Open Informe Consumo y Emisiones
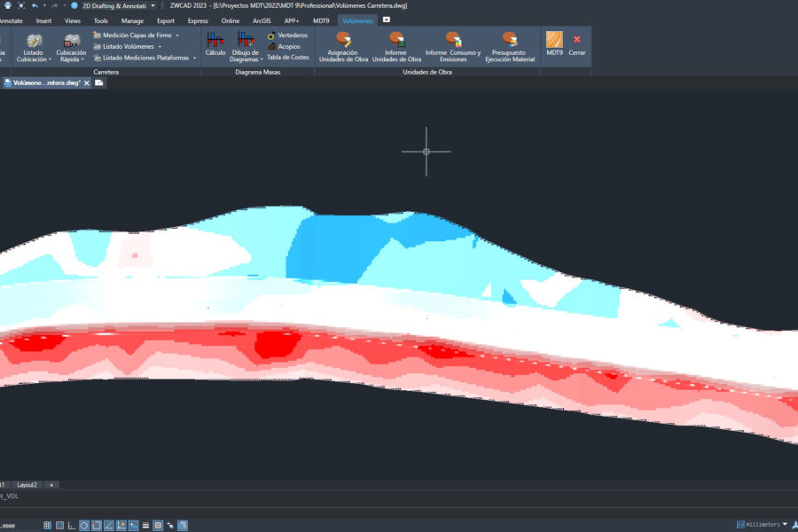This screenshot has height=532, width=798. (453, 47)
